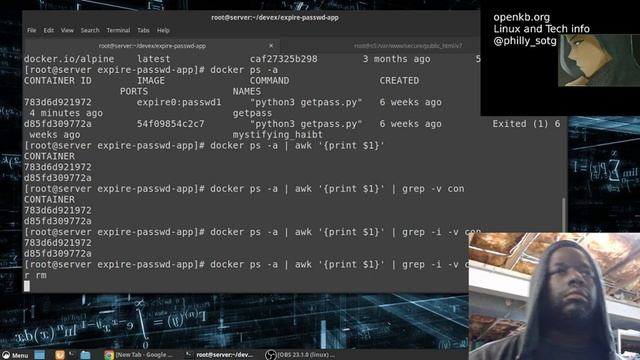Click the openkb.org text in the overlay
Image resolution: width=640 pixels, height=360 pixels.
522,17
